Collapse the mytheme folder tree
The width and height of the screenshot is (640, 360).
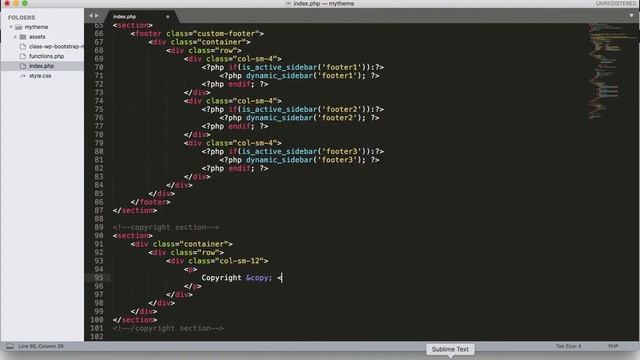pos(11,27)
